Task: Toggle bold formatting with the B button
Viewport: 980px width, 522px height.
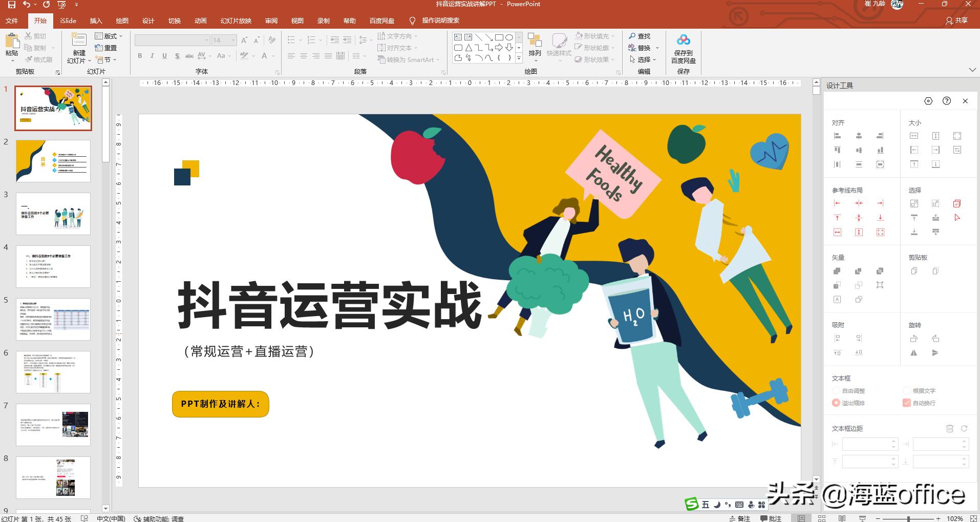Action: 139,56
